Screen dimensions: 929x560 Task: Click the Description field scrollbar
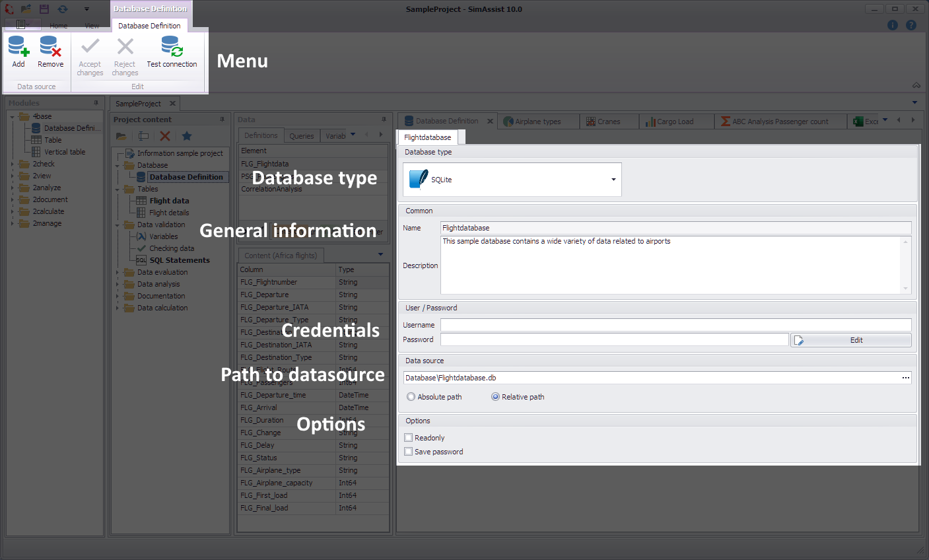tap(905, 265)
